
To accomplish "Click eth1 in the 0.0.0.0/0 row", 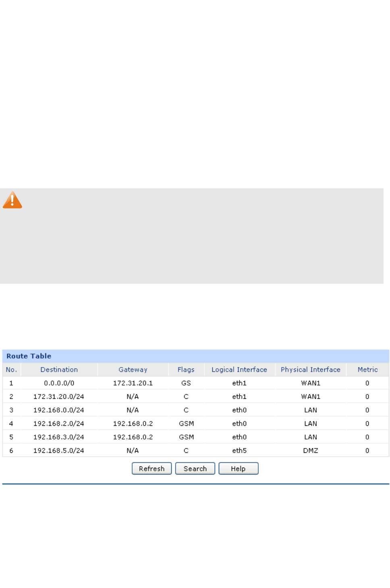I will 239,383.
